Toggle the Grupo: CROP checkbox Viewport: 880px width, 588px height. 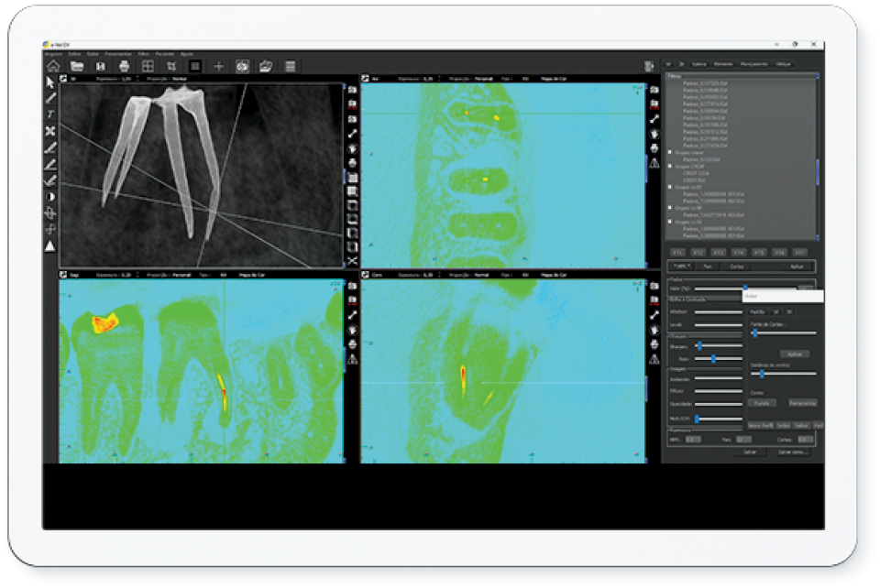[670, 166]
